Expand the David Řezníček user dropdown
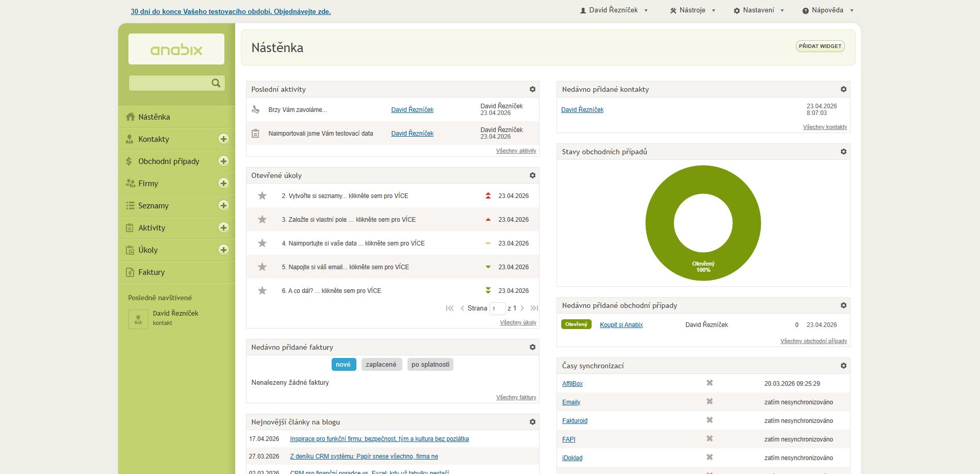Screen dimensions: 980x474 pyautogui.click(x=614, y=10)
